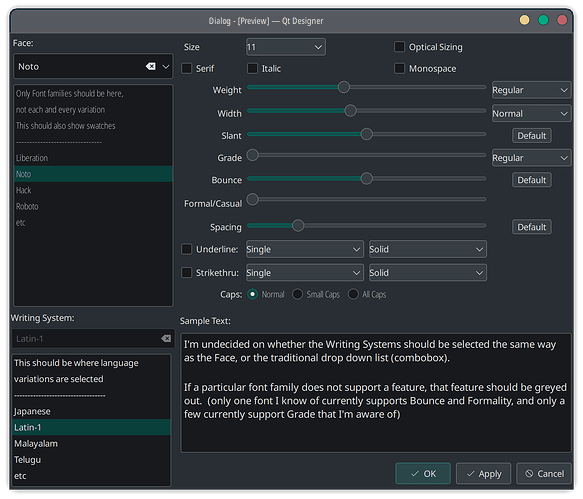583x499 pixels.
Task: Click the Spacing slider handle
Action: 298,225
